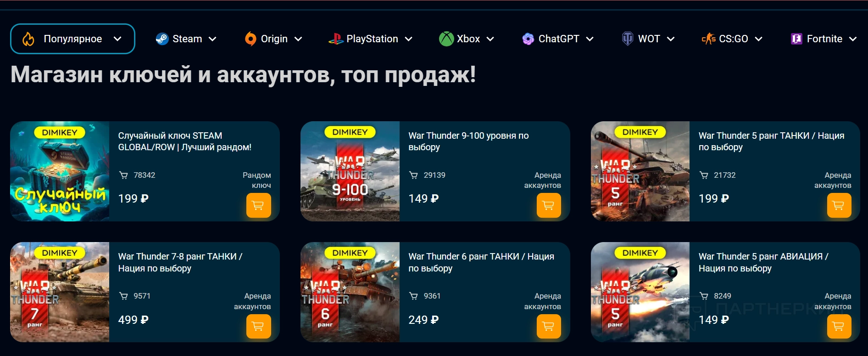
Task: Add War Thunder 5 rank tanks to cart
Action: [839, 205]
